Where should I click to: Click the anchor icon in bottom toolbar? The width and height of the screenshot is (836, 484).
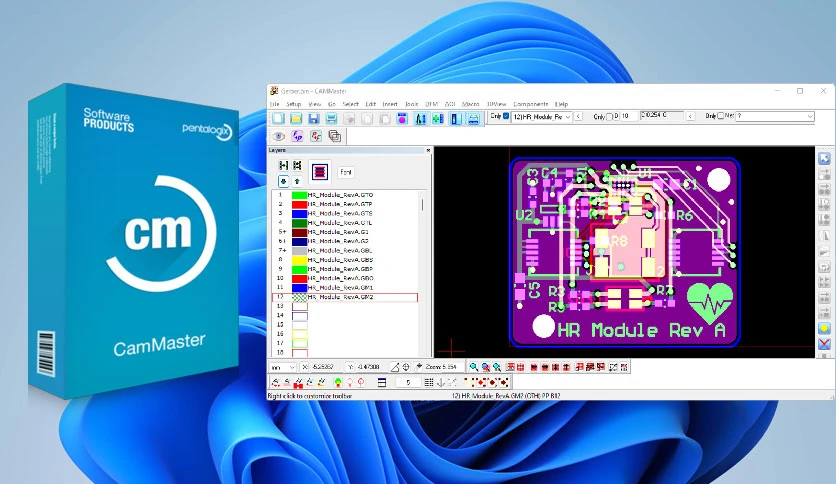tap(440, 382)
